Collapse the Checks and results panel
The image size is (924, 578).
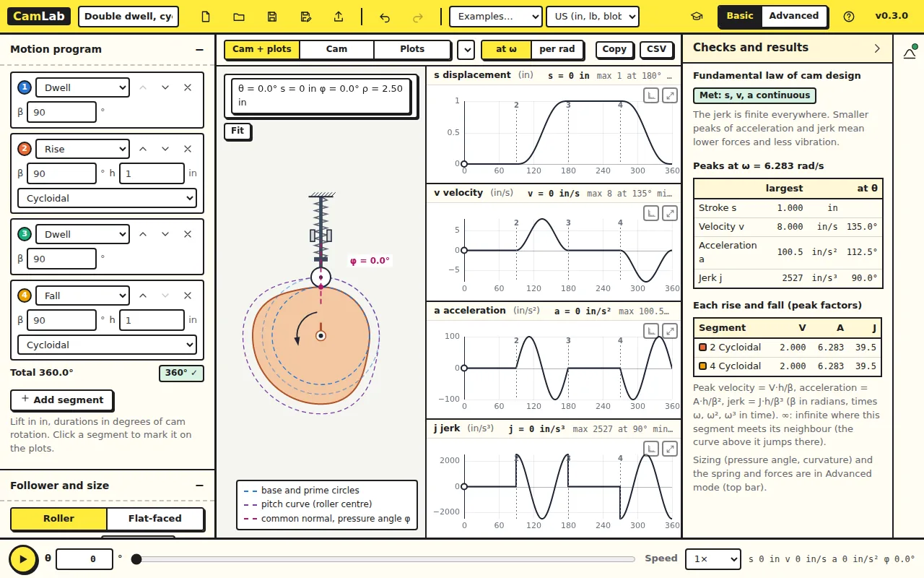[x=877, y=48]
